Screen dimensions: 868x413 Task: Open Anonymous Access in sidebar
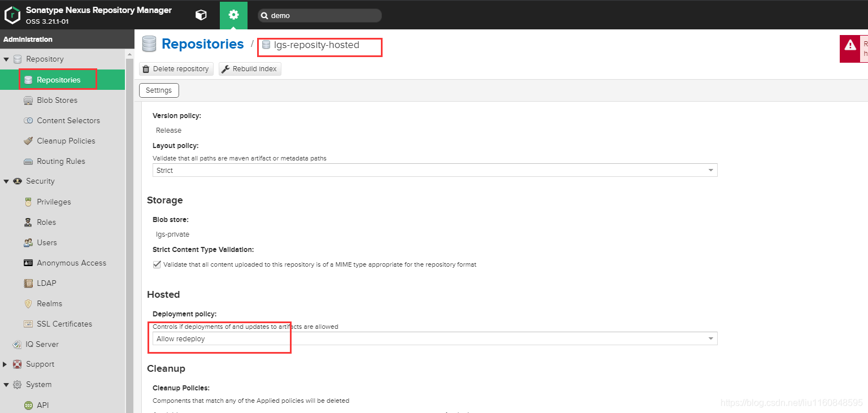point(72,263)
